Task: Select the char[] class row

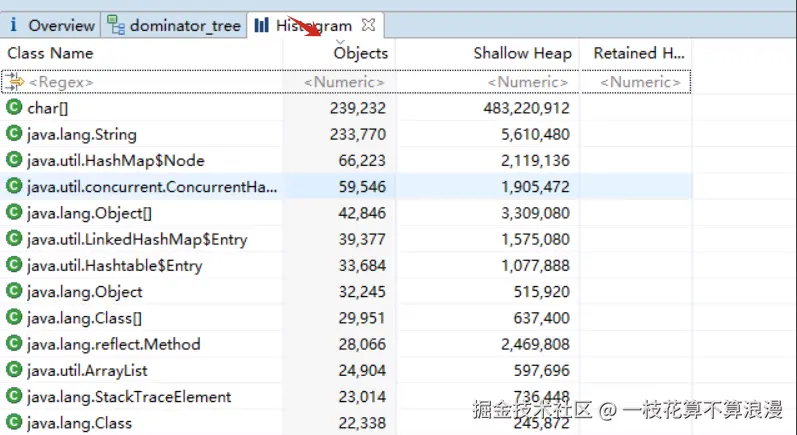Action: pos(346,108)
